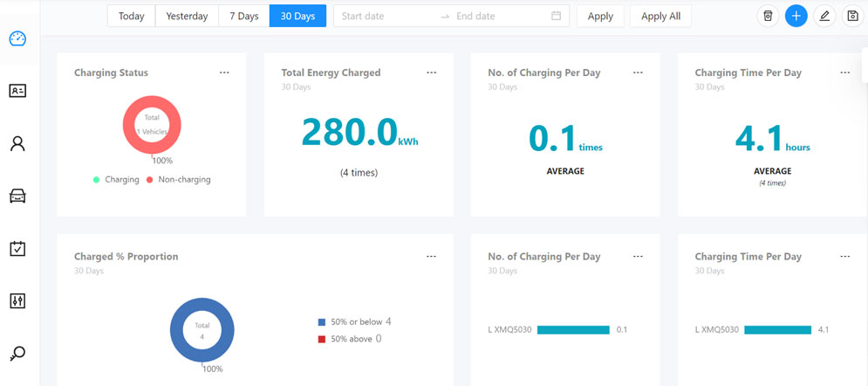Image resolution: width=868 pixels, height=386 pixels.
Task: Open the calendar check icon in sidebar
Action: coord(17,249)
